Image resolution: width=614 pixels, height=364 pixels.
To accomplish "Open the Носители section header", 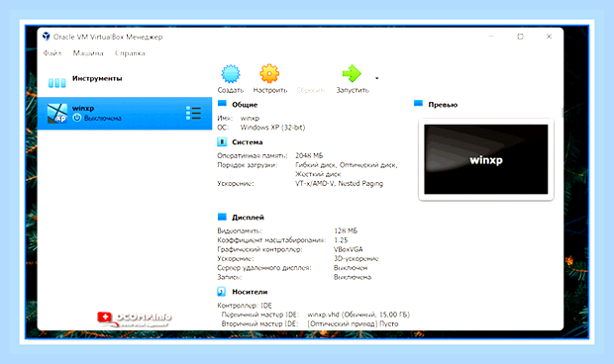I will (x=250, y=292).
